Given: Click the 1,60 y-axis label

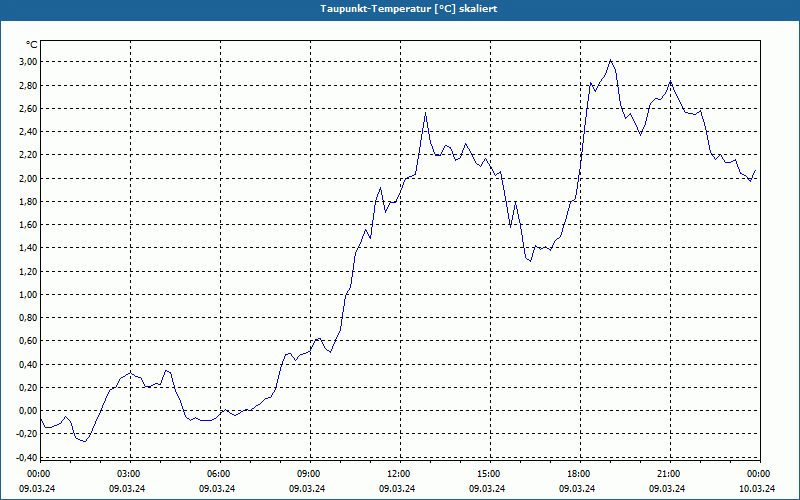Looking at the screenshot, I should click(x=29, y=224).
